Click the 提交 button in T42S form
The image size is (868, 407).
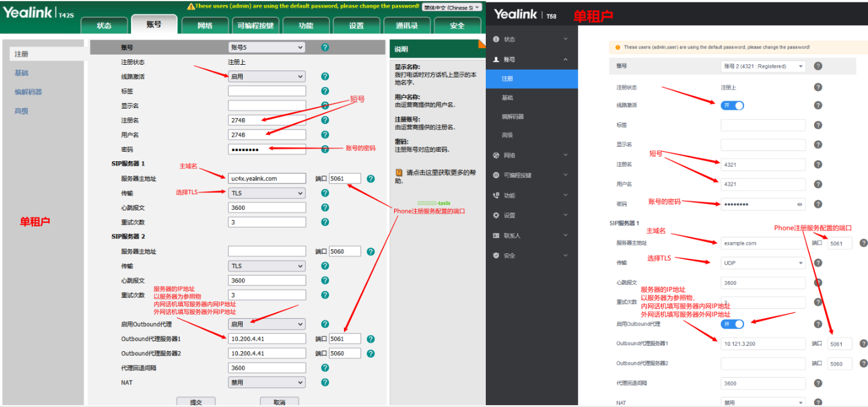(196, 402)
